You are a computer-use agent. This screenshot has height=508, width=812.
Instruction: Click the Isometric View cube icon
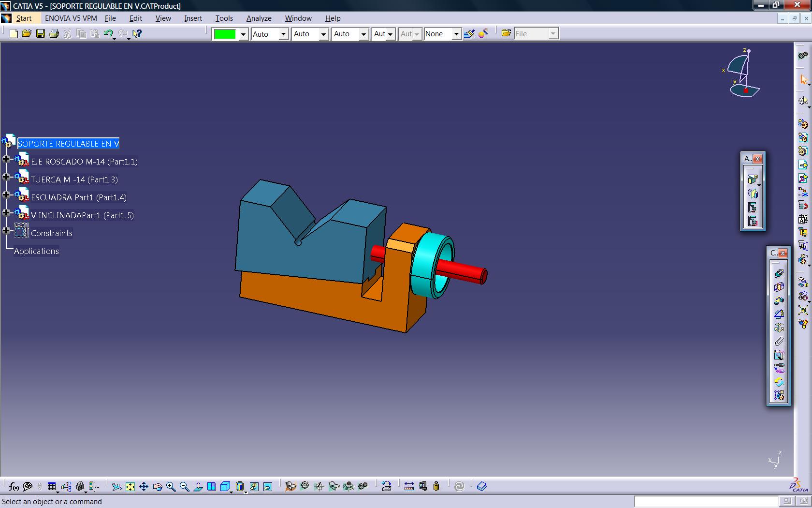(225, 486)
